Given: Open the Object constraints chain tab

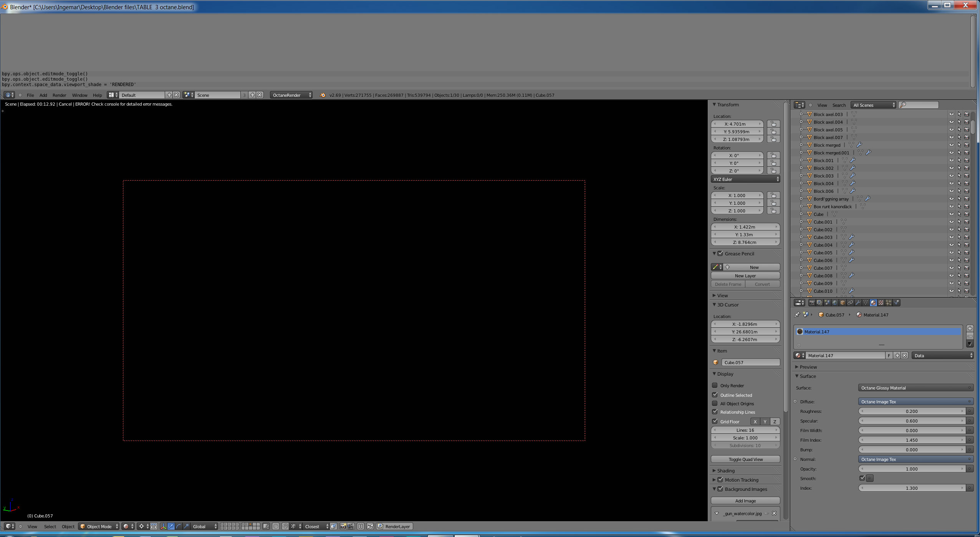Looking at the screenshot, I should pos(850,303).
